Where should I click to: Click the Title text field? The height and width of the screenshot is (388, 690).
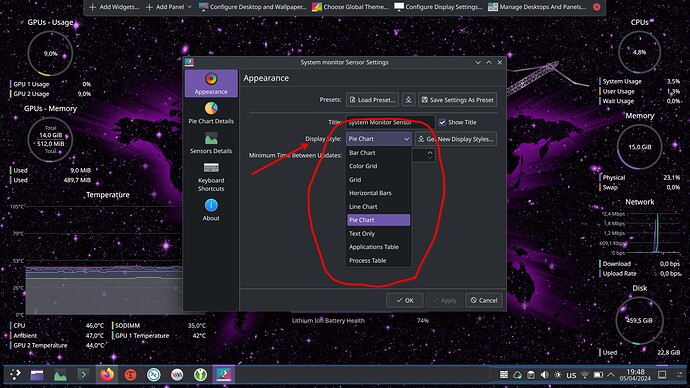(x=390, y=122)
